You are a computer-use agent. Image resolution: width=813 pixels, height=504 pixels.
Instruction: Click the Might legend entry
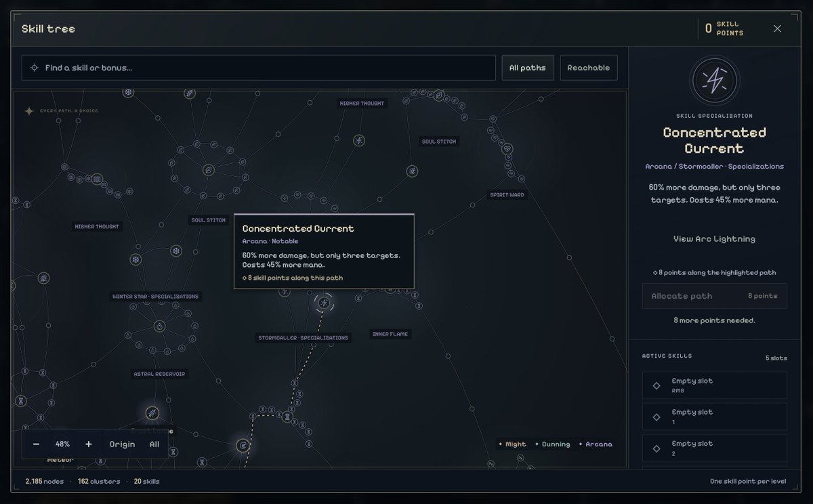[512, 444]
